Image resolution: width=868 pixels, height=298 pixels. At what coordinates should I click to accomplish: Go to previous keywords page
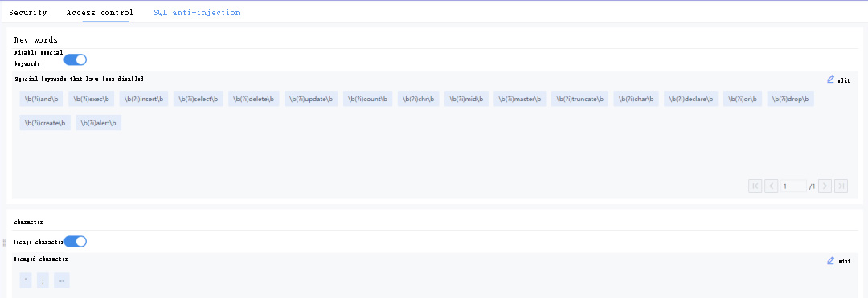click(x=771, y=186)
